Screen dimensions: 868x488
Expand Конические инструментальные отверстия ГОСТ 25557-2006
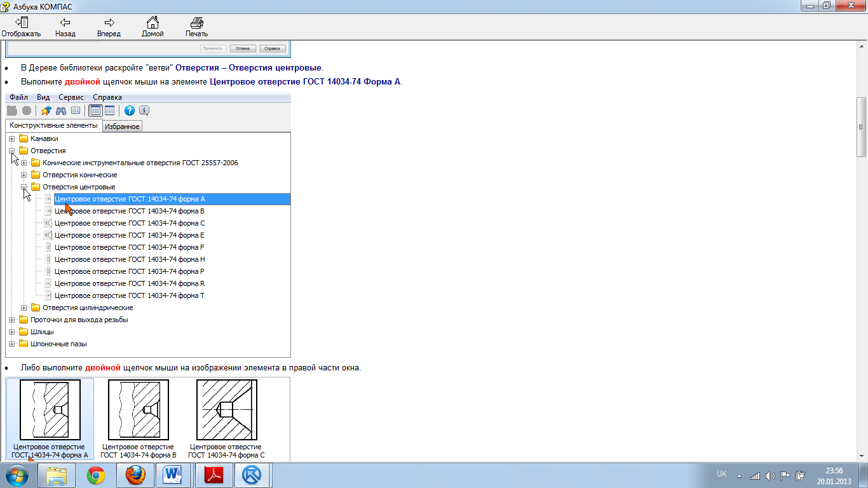[24, 163]
